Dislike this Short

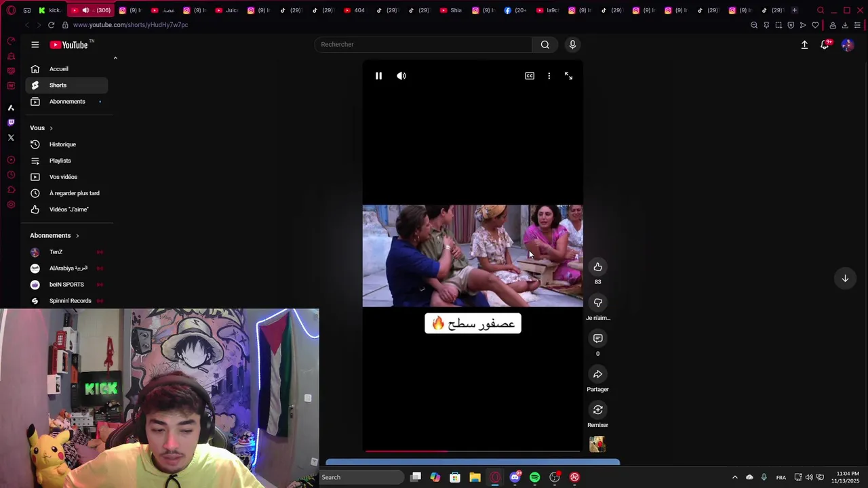point(597,303)
